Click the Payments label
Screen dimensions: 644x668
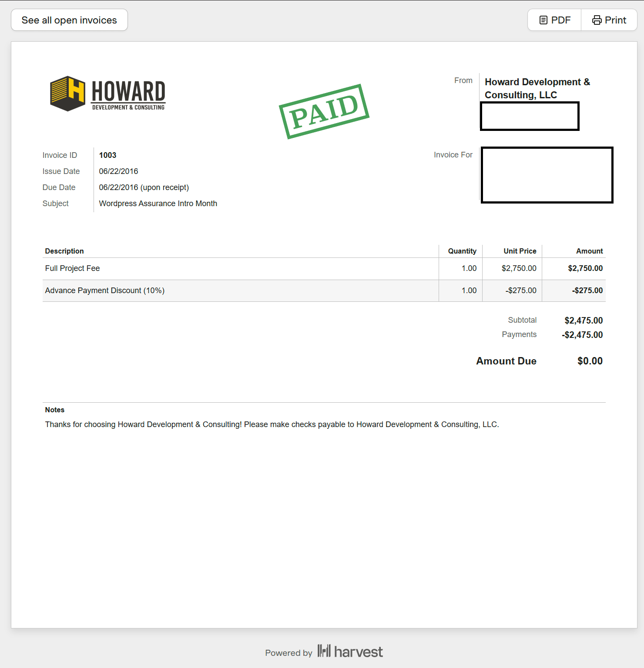coord(519,334)
